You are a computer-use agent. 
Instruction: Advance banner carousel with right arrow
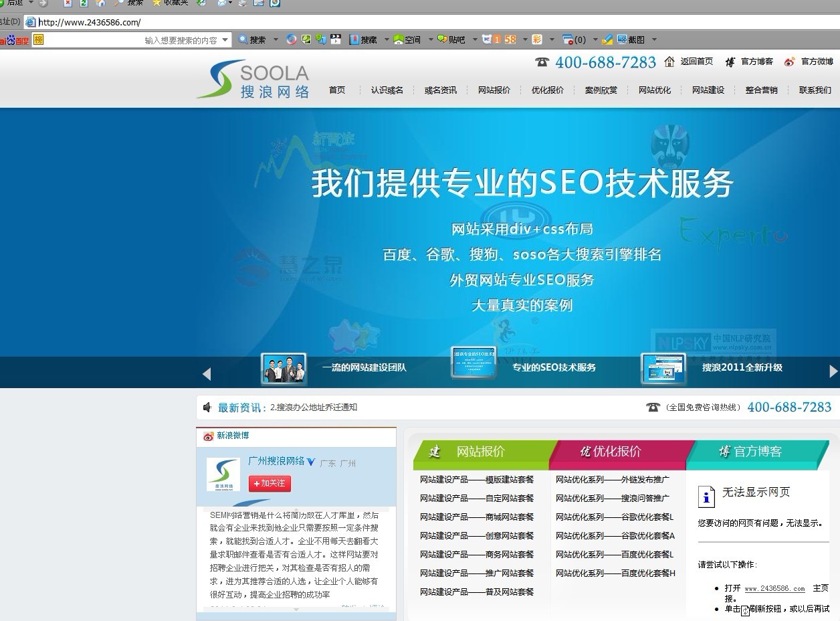click(833, 371)
